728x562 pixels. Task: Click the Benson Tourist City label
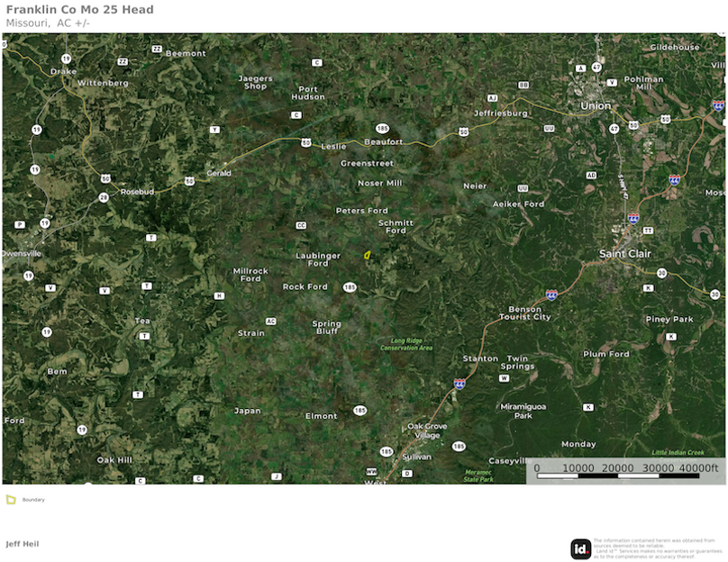pyautogui.click(x=524, y=313)
